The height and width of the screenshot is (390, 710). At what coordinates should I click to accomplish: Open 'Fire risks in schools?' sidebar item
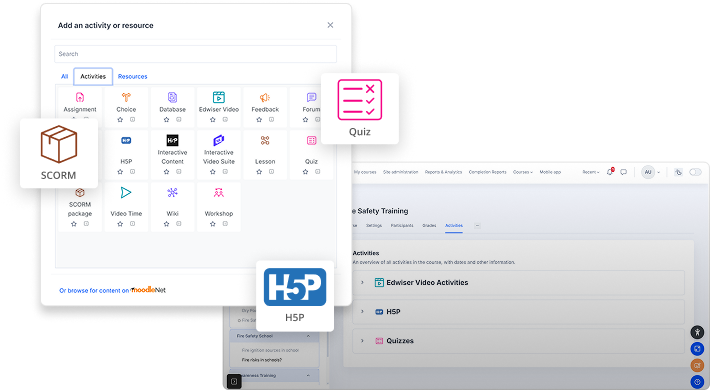pyautogui.click(x=262, y=360)
